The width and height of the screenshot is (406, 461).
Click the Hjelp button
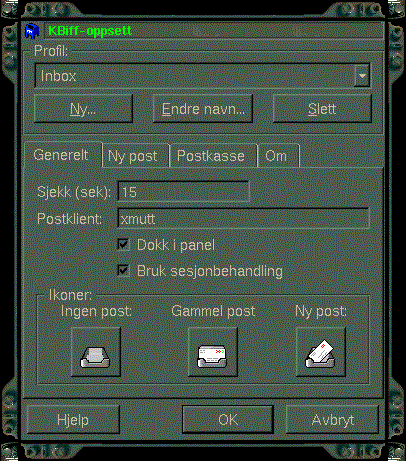click(73, 419)
